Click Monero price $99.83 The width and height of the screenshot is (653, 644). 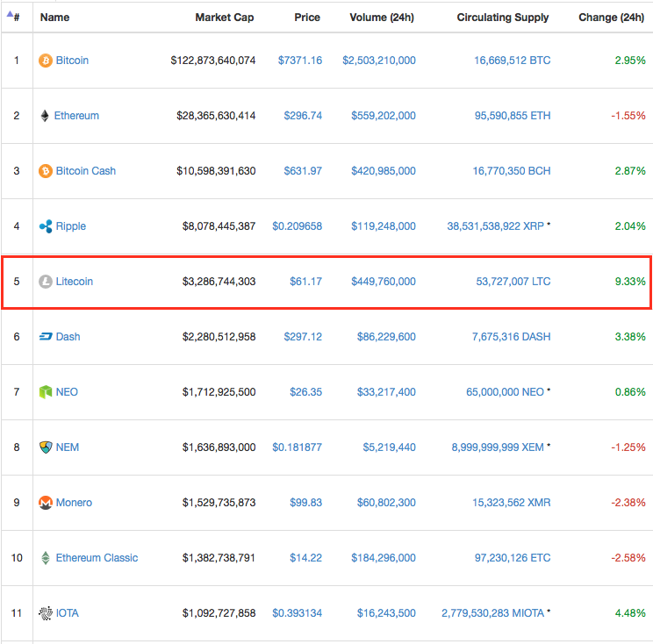[305, 503]
